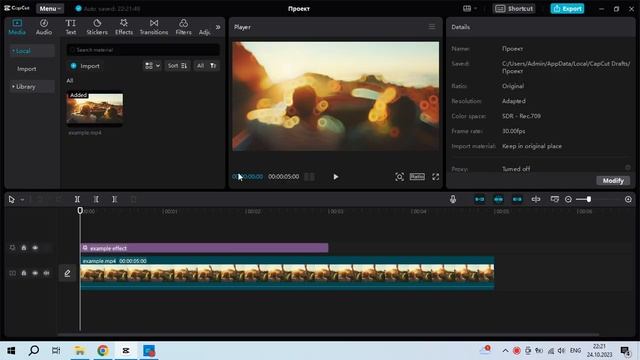Viewport: 640px width, 360px height.
Task: Expand the Local section in sidebar
Action: pyautogui.click(x=32, y=51)
